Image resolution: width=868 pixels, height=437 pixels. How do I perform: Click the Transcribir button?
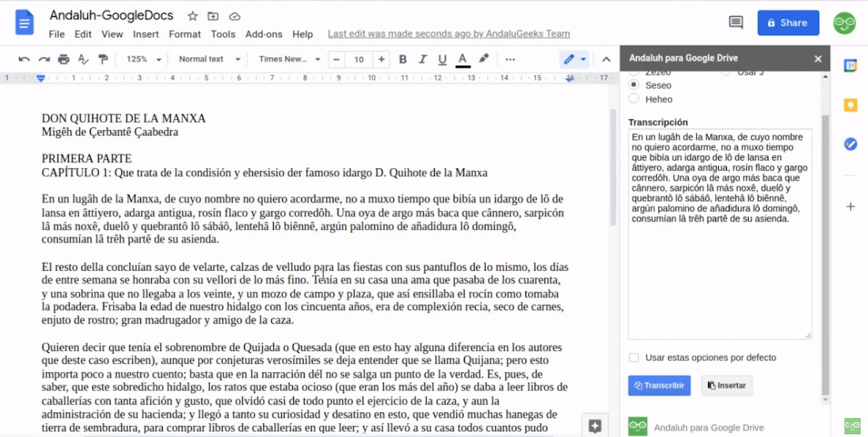(659, 386)
